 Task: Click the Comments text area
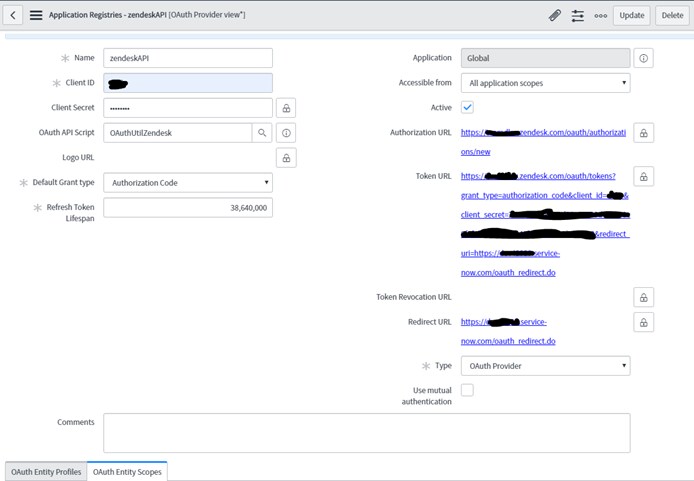point(367,433)
